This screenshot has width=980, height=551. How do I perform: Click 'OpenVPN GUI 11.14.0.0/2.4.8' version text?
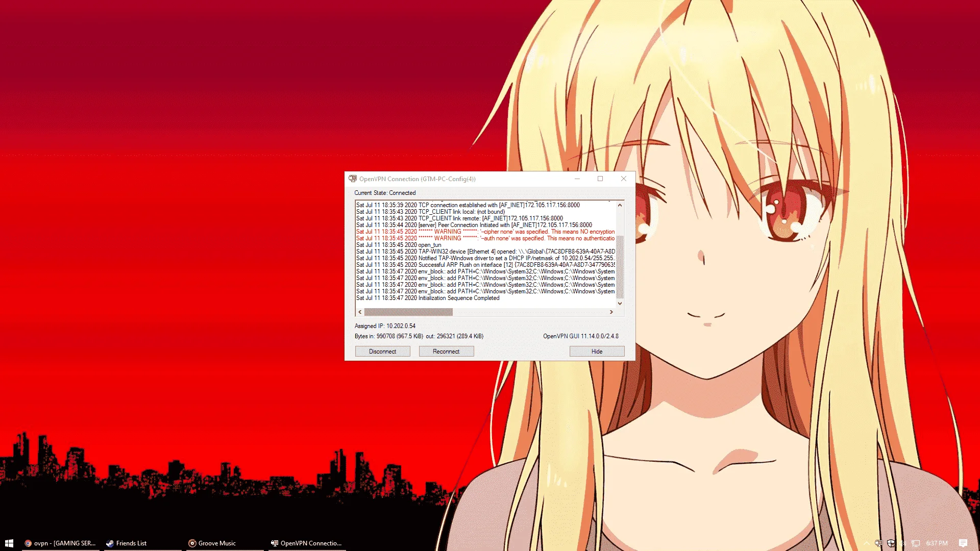point(580,336)
